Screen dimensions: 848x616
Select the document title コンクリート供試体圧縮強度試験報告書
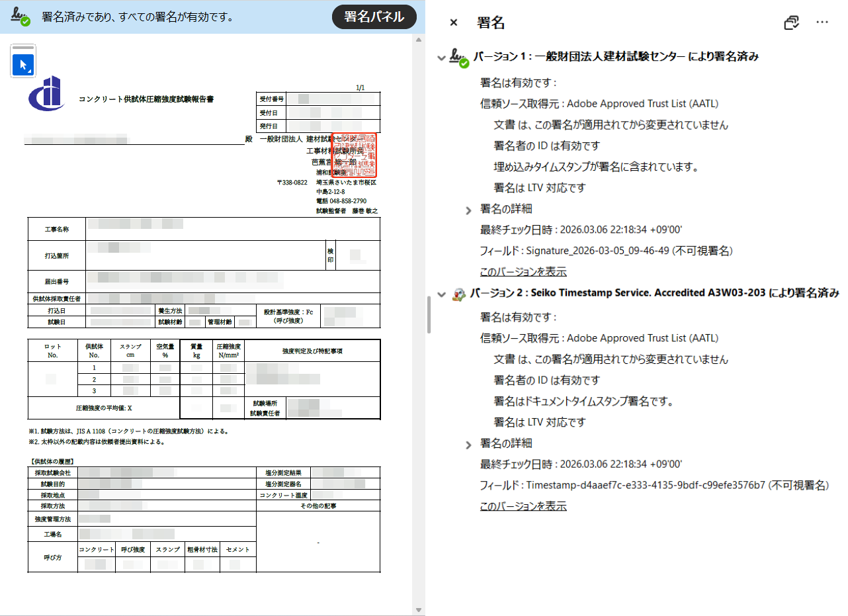146,100
